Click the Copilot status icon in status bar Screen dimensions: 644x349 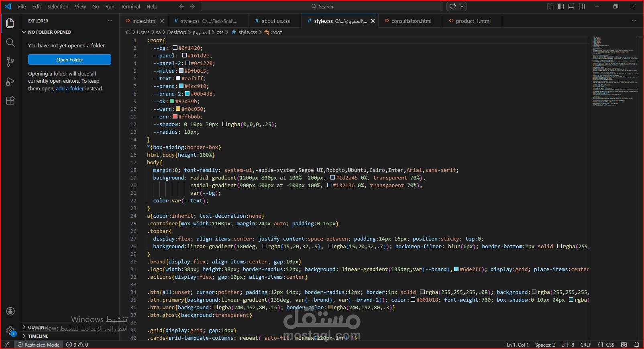[x=624, y=345]
